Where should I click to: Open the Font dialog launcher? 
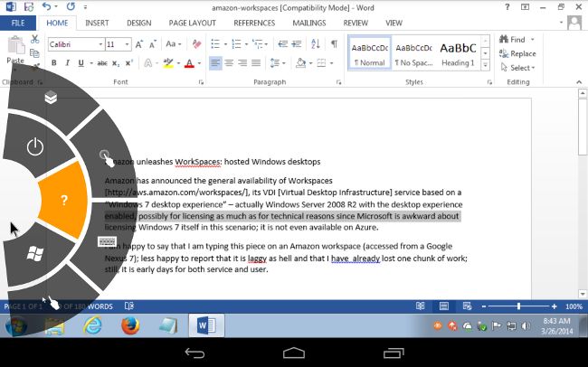point(201,82)
